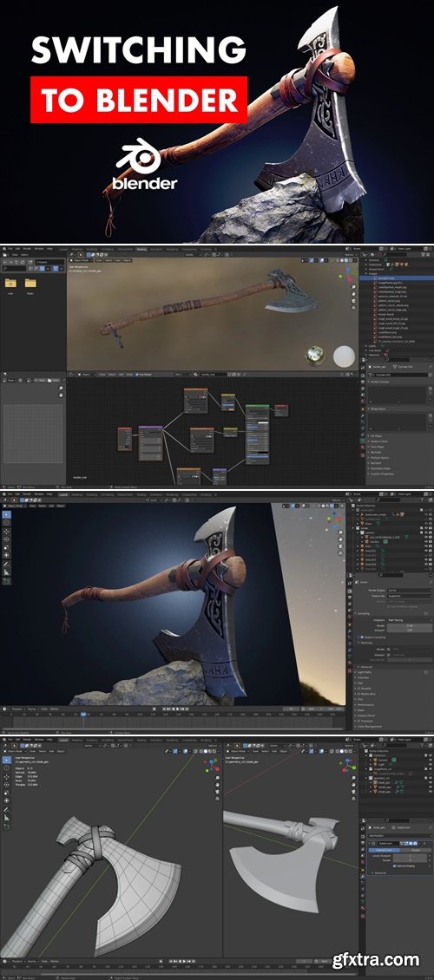Pick the Select Box tool in middle Blender window
The height and width of the screenshot is (980, 434).
[6, 513]
